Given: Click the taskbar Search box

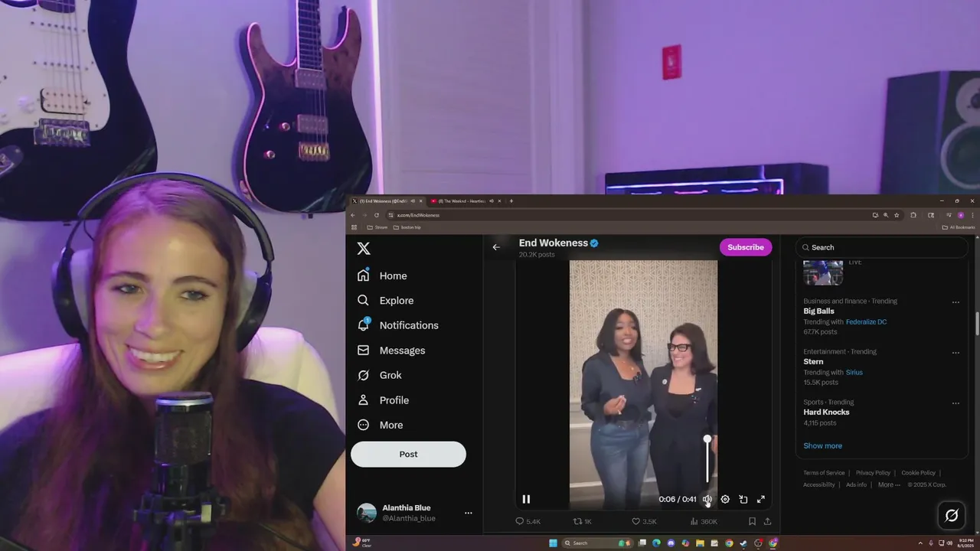Looking at the screenshot, I should point(596,543).
